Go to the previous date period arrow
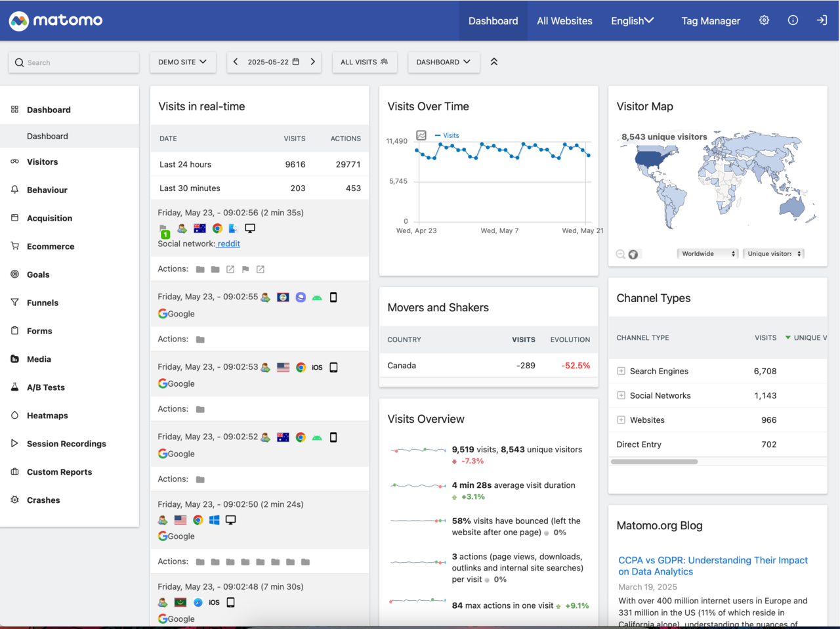The height and width of the screenshot is (629, 840). [x=236, y=62]
